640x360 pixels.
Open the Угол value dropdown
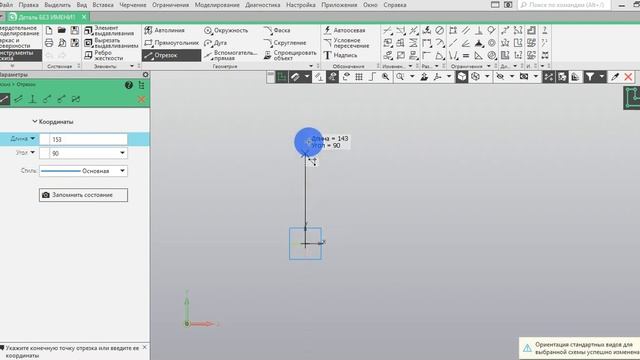tap(122, 153)
